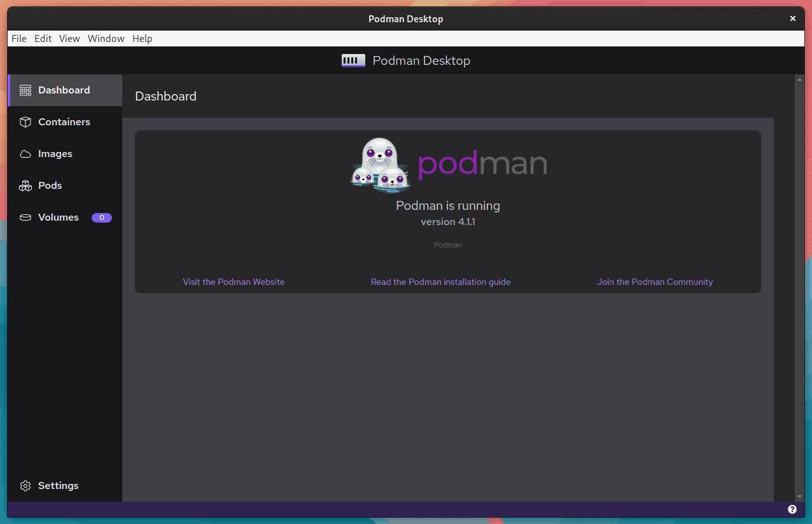Image resolution: width=812 pixels, height=524 pixels.
Task: Join the Podman Community link
Action: coord(655,282)
